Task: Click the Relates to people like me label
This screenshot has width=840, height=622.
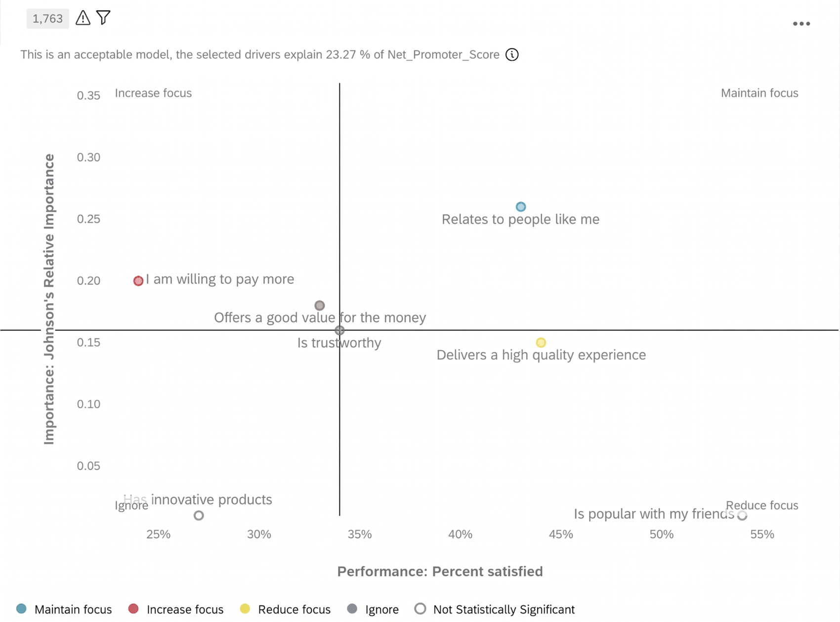Action: click(x=520, y=220)
